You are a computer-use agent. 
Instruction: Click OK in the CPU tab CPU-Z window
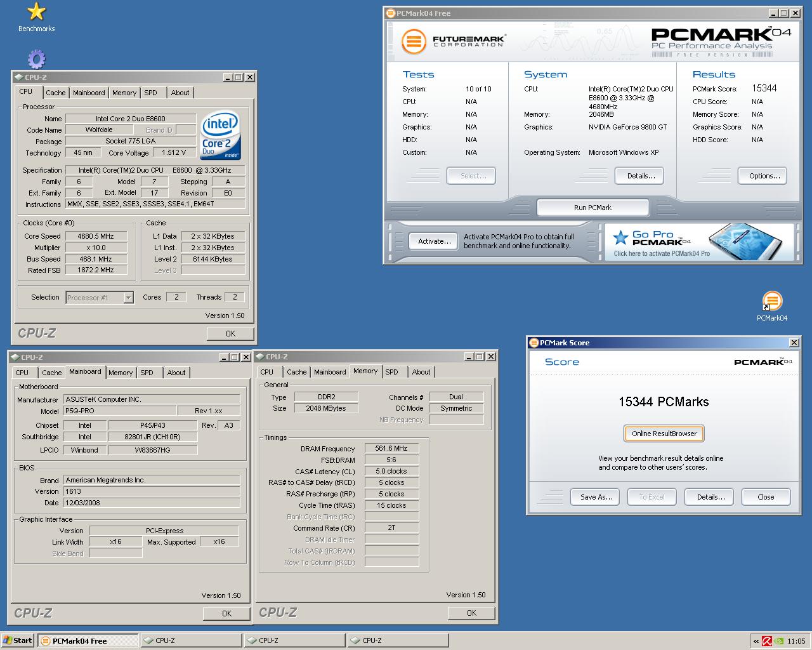(230, 333)
